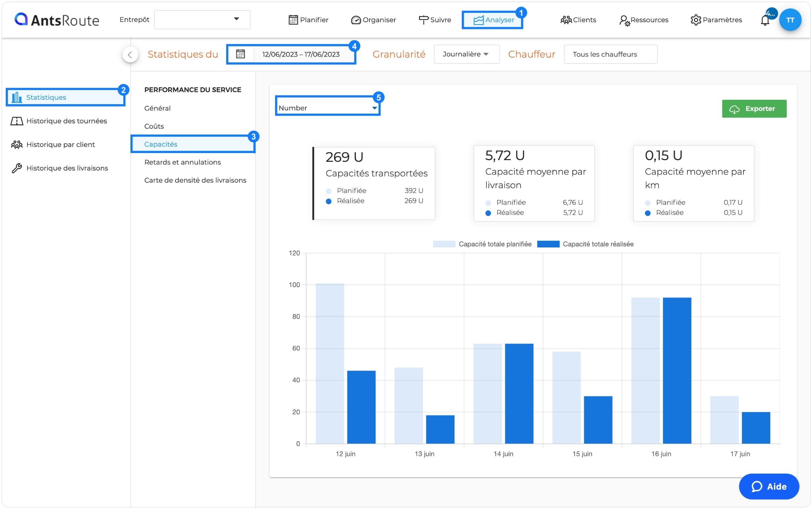
Task: Click the 17 juin réalisée dark bar
Action: (x=756, y=427)
